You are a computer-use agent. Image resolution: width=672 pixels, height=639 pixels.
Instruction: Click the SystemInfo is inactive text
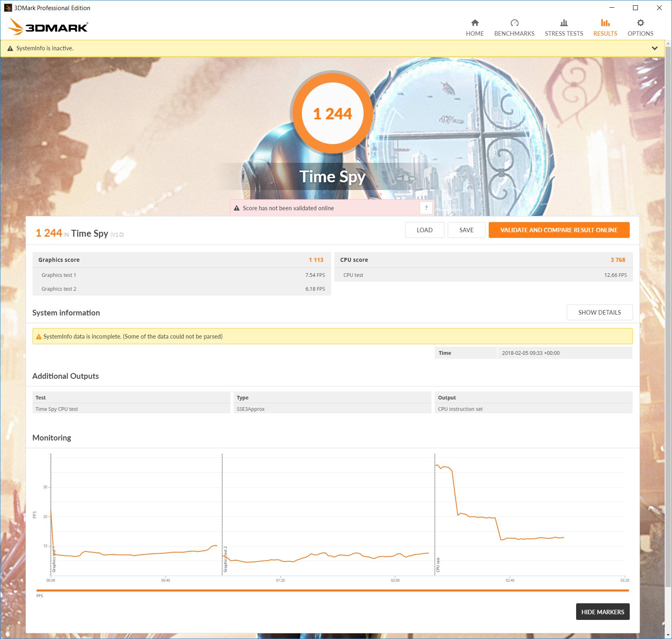[x=45, y=48]
